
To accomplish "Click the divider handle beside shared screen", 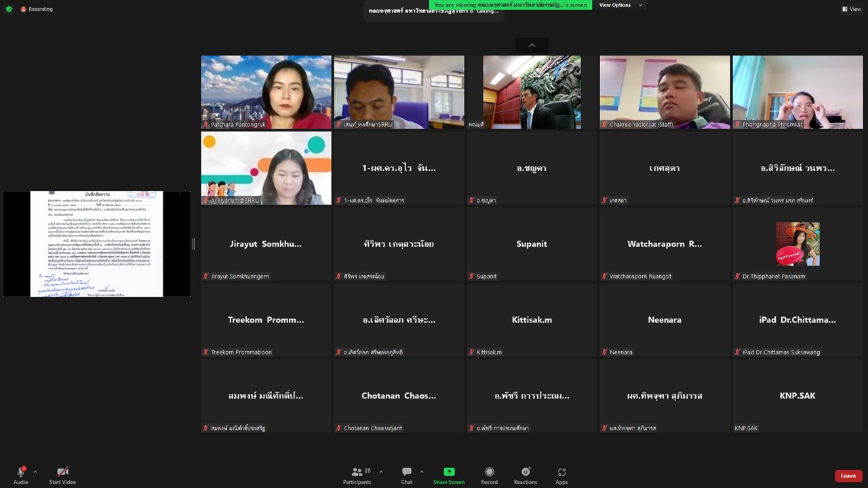I will [x=193, y=244].
